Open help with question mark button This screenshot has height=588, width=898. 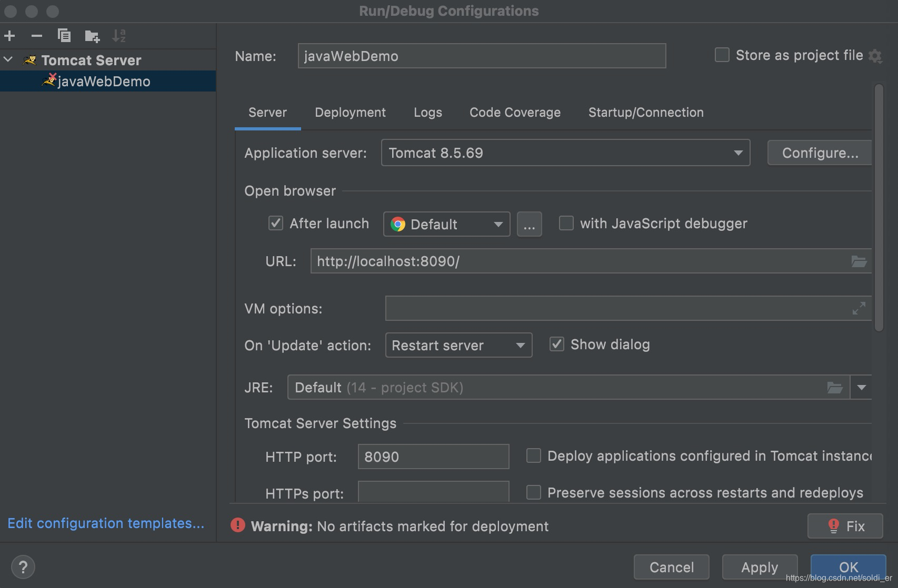coord(23,567)
